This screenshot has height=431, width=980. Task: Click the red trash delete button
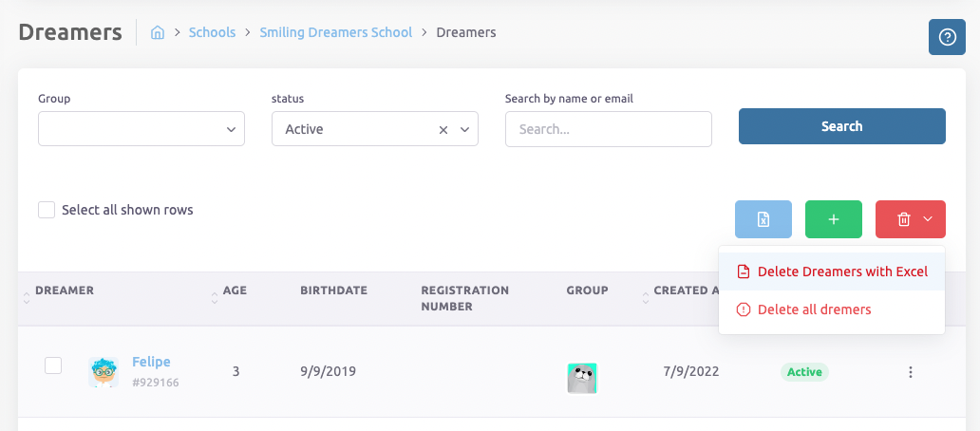[x=910, y=219]
